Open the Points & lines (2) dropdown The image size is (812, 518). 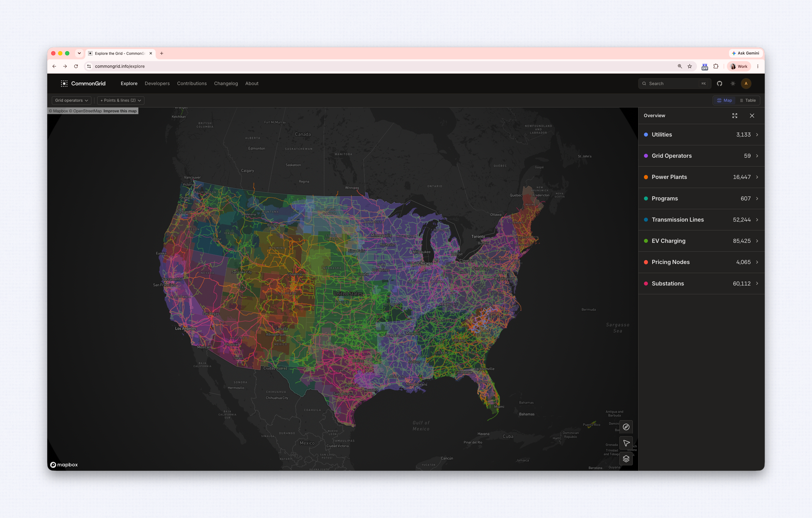[x=121, y=101]
